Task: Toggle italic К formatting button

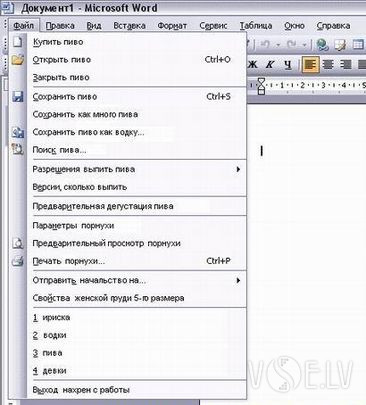Action: click(270, 64)
